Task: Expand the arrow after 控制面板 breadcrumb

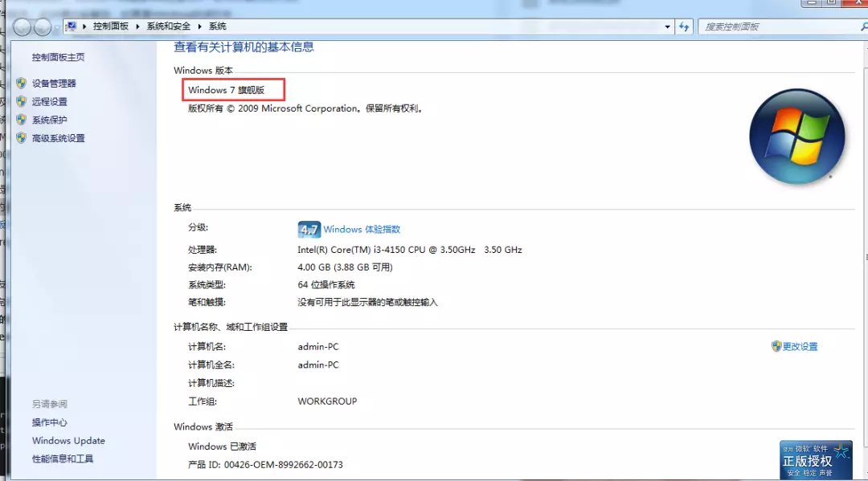Action: 138,26
